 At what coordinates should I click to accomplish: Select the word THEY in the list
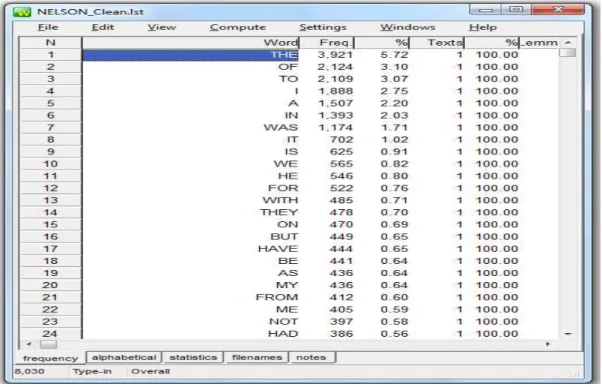point(279,212)
